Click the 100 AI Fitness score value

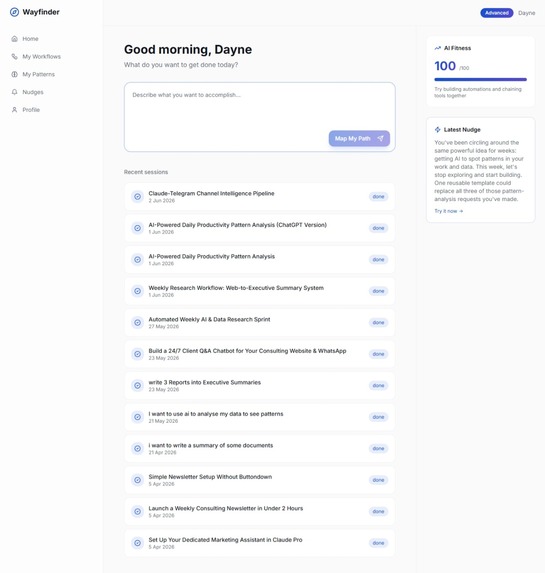pyautogui.click(x=445, y=66)
